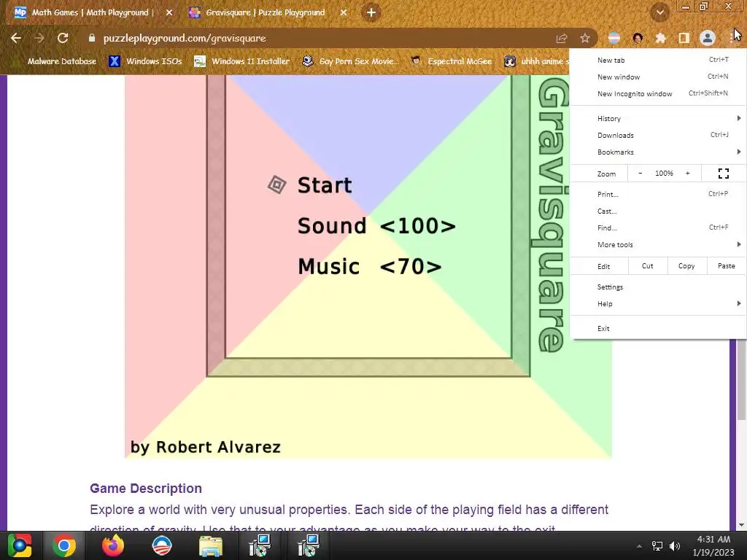Open the Start menu on taskbar
The image size is (747, 560).
coord(20,545)
